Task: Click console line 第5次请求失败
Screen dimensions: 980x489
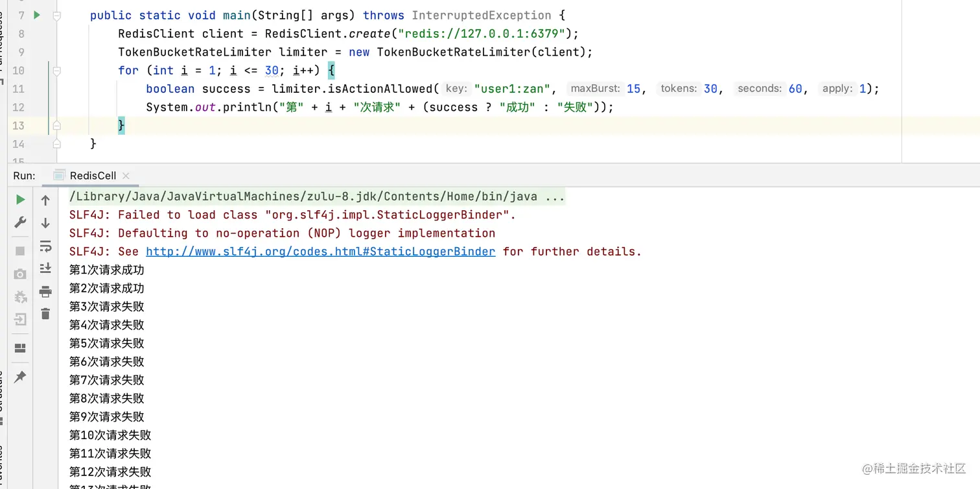Action: 107,343
